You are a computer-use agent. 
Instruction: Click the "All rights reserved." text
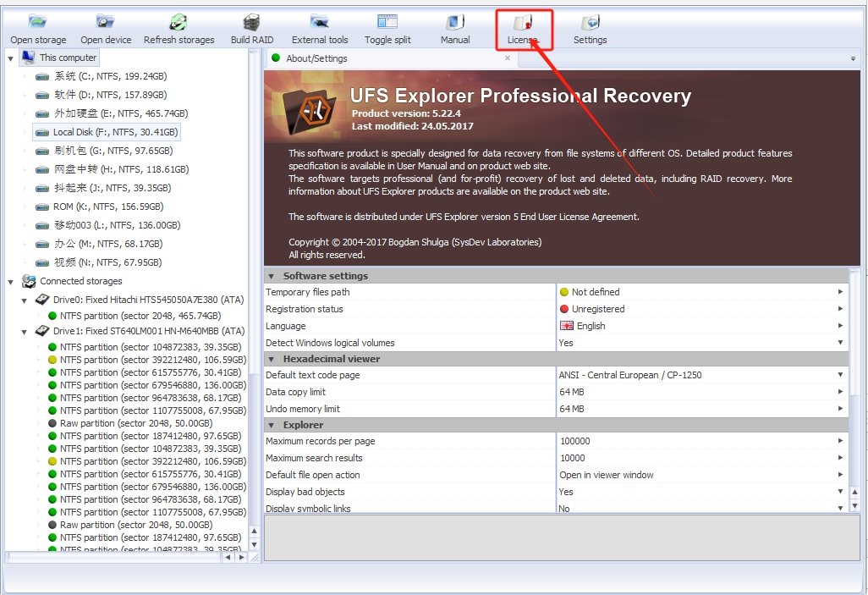(x=327, y=255)
